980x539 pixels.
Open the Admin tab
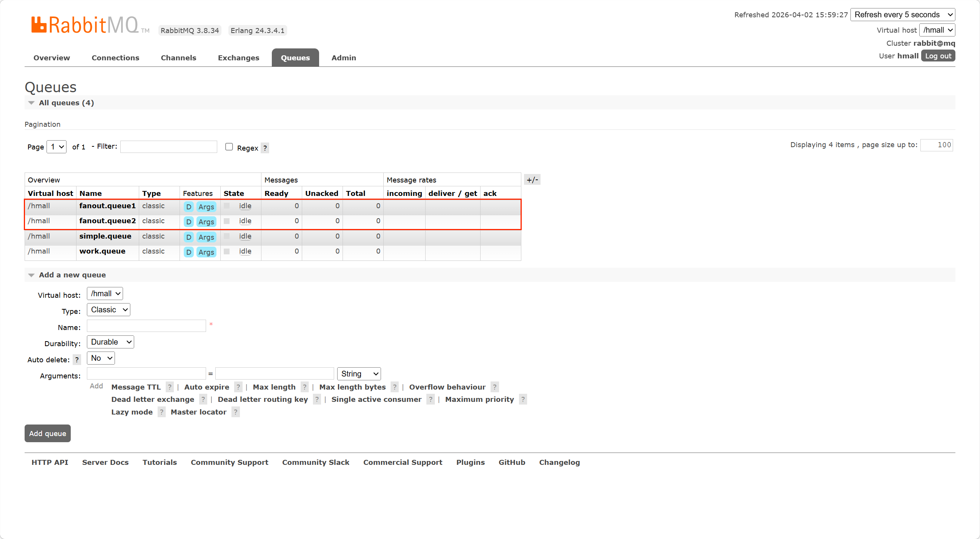point(344,58)
